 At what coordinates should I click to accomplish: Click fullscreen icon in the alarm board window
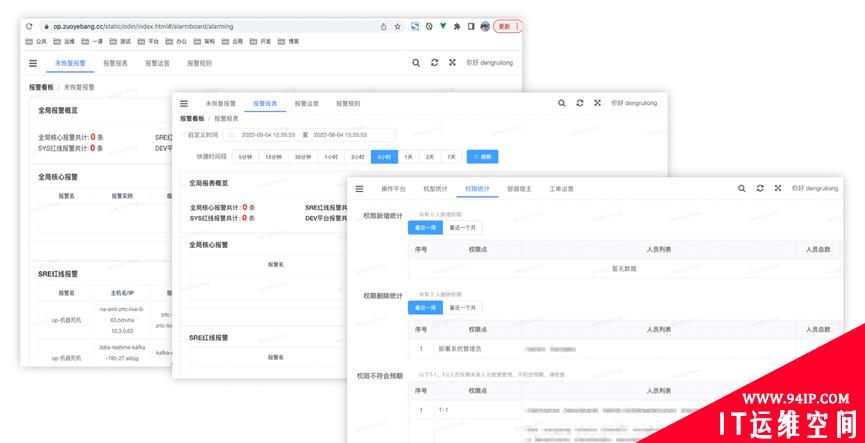pos(452,63)
